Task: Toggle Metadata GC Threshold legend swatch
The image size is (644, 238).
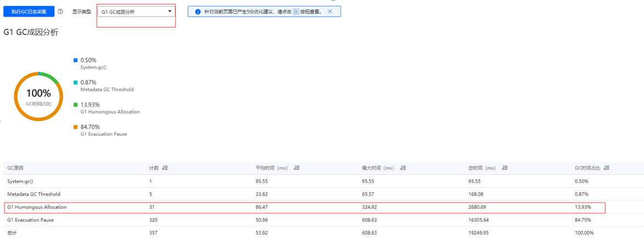Action: tap(76, 82)
